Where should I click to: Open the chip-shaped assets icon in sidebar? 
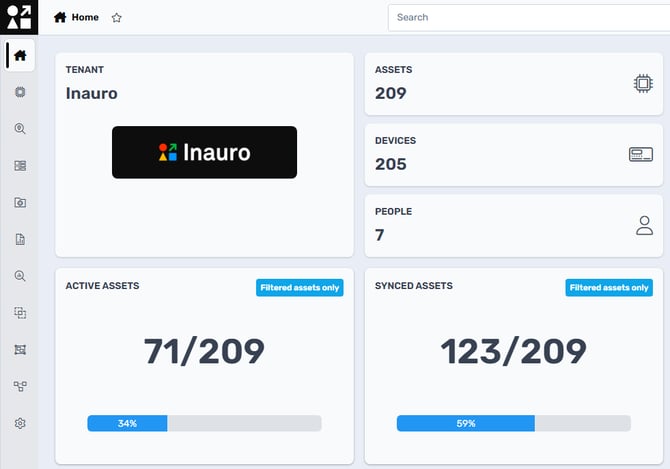click(20, 92)
